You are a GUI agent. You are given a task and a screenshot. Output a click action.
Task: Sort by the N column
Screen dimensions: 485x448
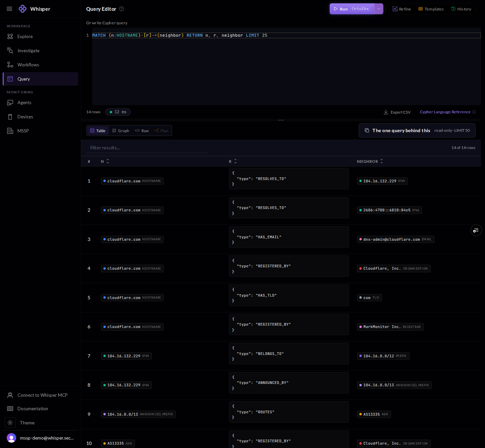pyautogui.click(x=105, y=161)
